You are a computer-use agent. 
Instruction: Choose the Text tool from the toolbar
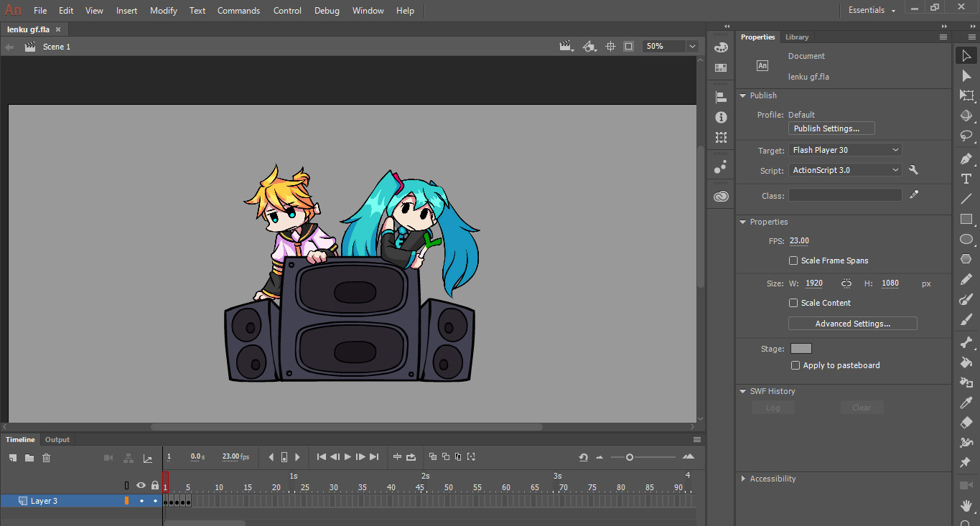(966, 179)
